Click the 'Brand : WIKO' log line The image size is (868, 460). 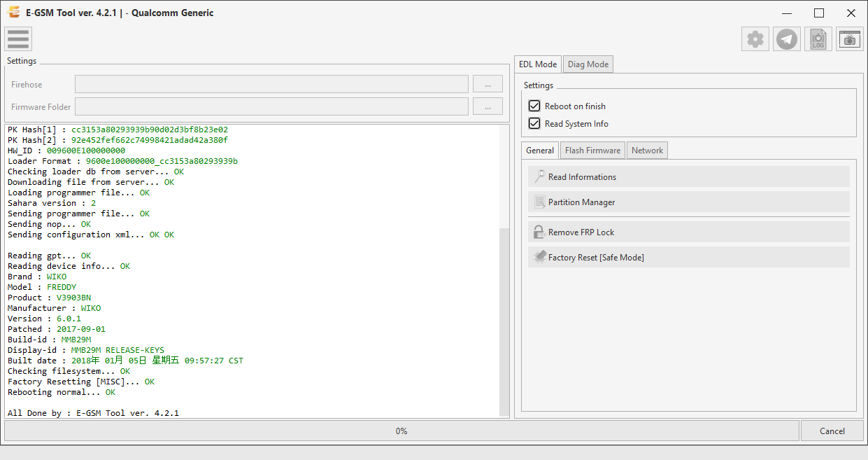click(37, 277)
